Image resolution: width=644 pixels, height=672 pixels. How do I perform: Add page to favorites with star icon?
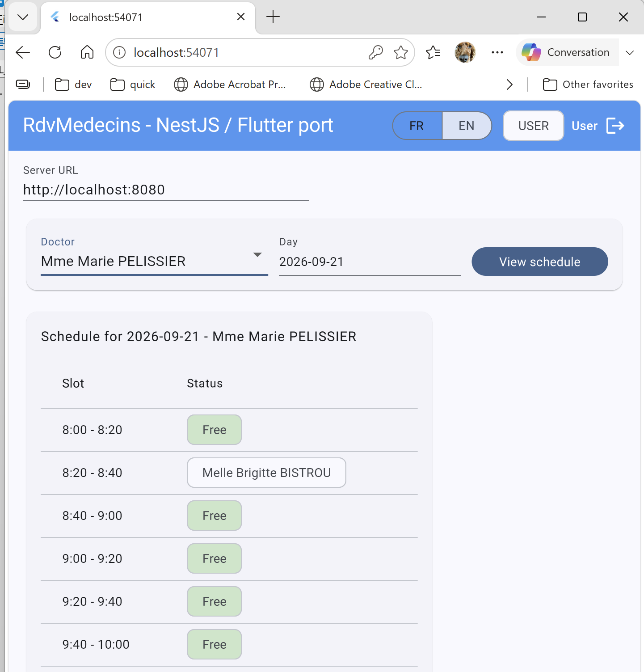[x=401, y=52]
